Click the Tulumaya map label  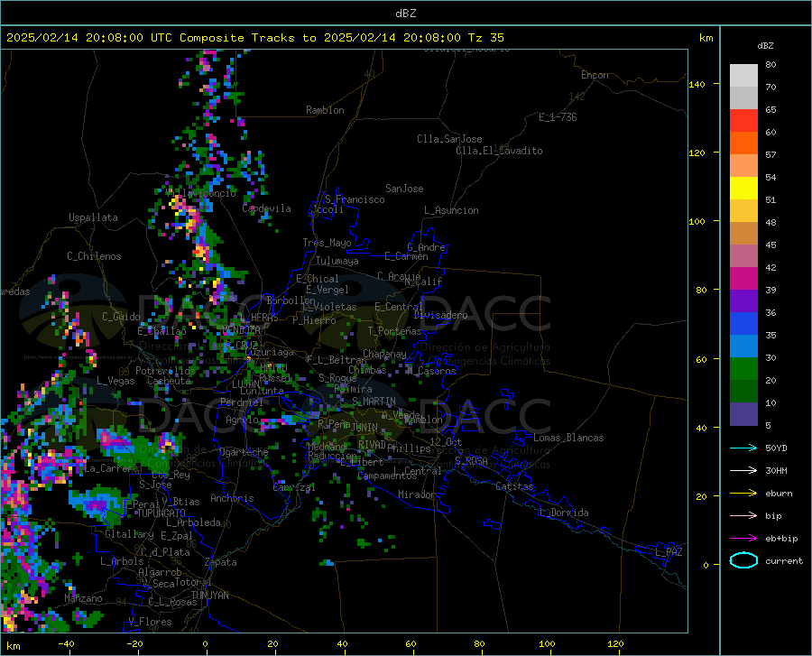pyautogui.click(x=337, y=261)
